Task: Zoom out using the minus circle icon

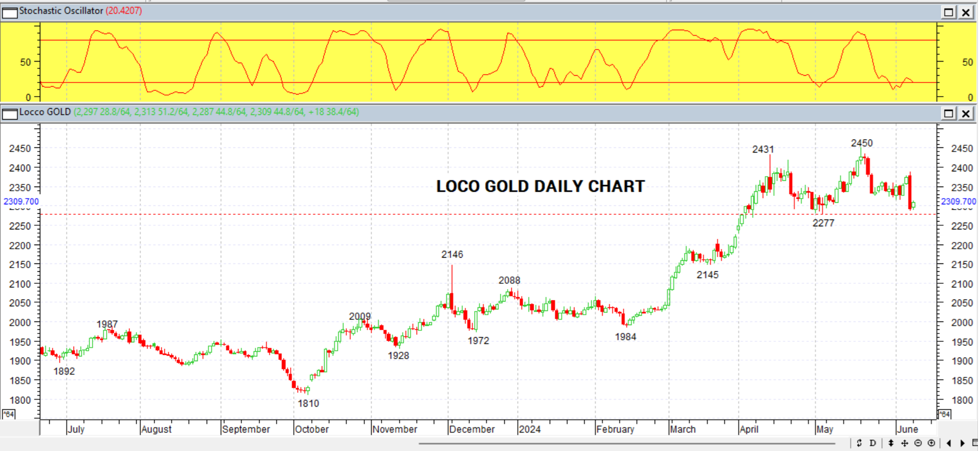Action: 918,443
